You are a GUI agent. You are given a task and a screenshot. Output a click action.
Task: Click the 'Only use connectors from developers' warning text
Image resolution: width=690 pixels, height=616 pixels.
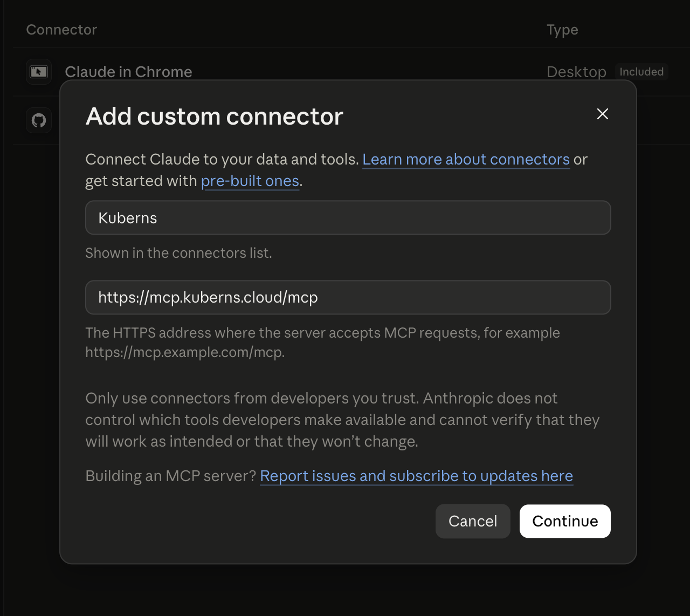point(342,420)
